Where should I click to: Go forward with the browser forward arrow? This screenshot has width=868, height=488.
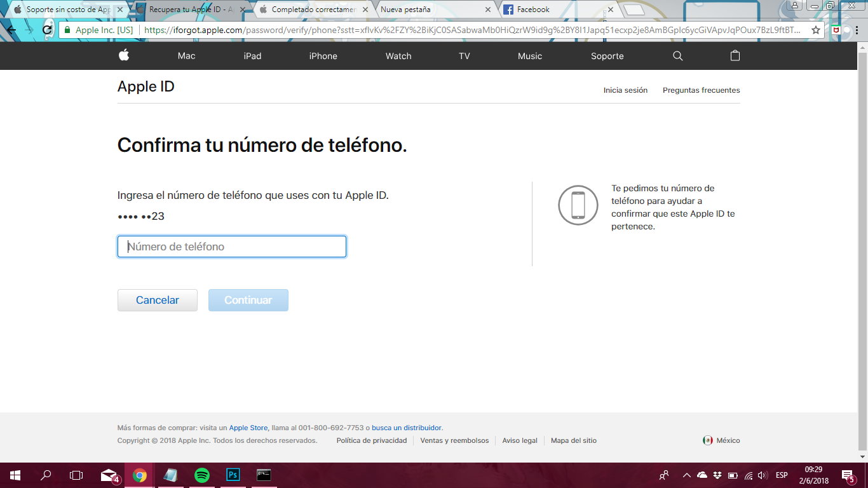[29, 30]
